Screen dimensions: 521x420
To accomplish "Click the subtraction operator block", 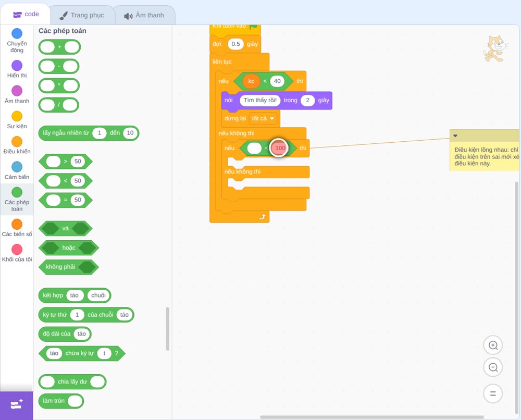I will 59,66.
